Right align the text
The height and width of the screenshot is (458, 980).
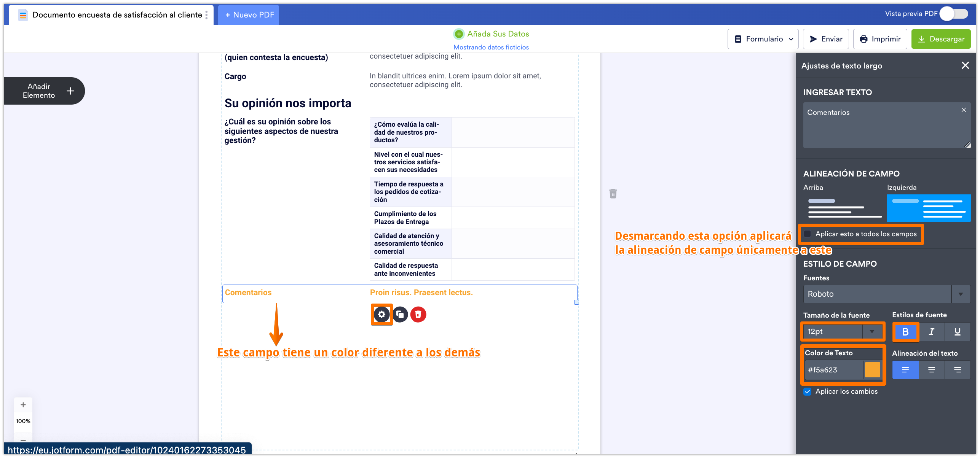click(957, 370)
